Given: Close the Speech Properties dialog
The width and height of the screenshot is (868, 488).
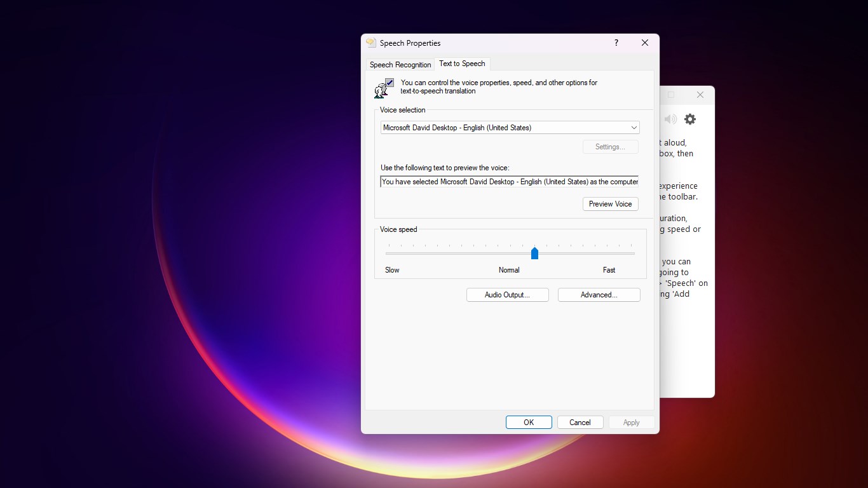Looking at the screenshot, I should coord(645,43).
